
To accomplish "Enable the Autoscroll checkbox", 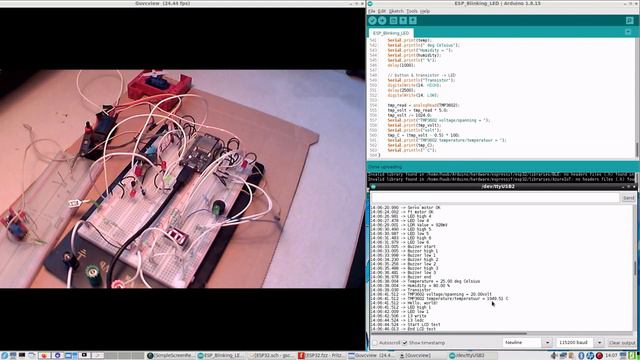I will pyautogui.click(x=375, y=343).
